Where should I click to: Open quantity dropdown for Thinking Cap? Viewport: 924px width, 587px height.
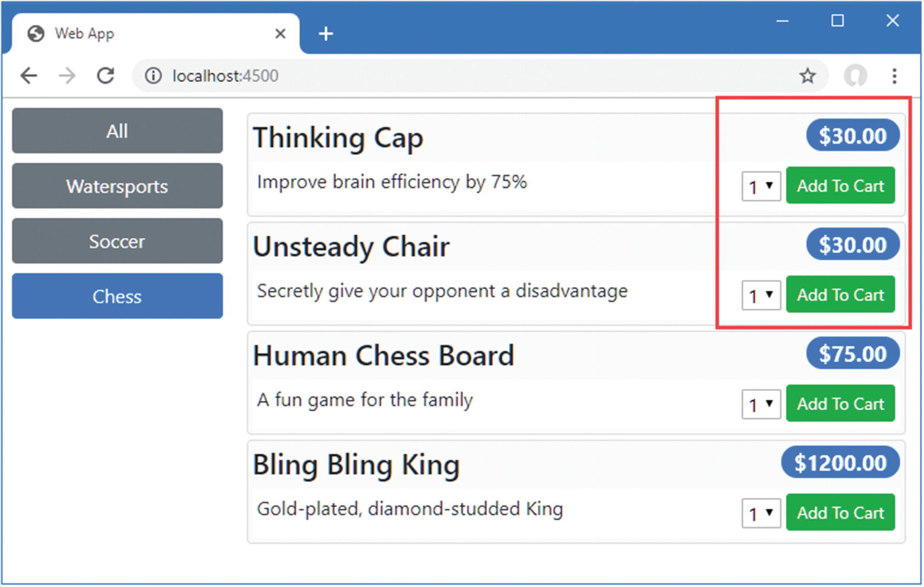(761, 186)
